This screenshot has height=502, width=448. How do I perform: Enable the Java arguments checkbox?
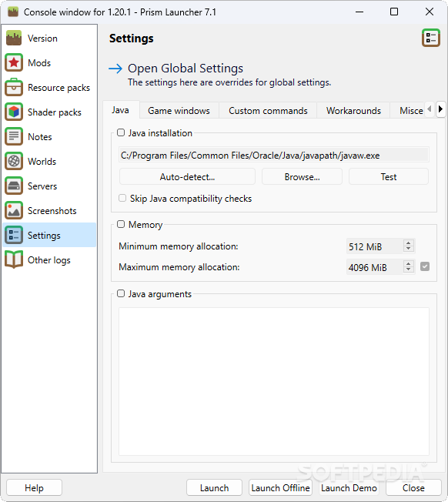(121, 293)
